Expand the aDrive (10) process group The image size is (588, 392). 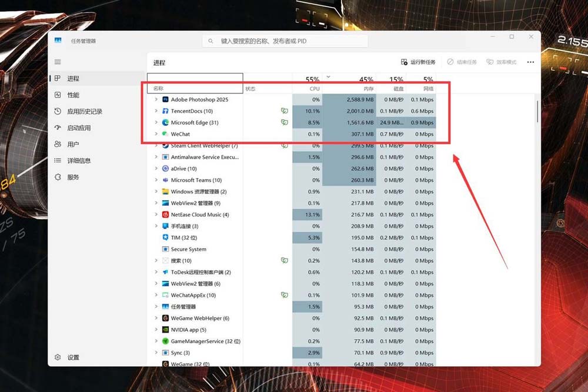point(156,168)
